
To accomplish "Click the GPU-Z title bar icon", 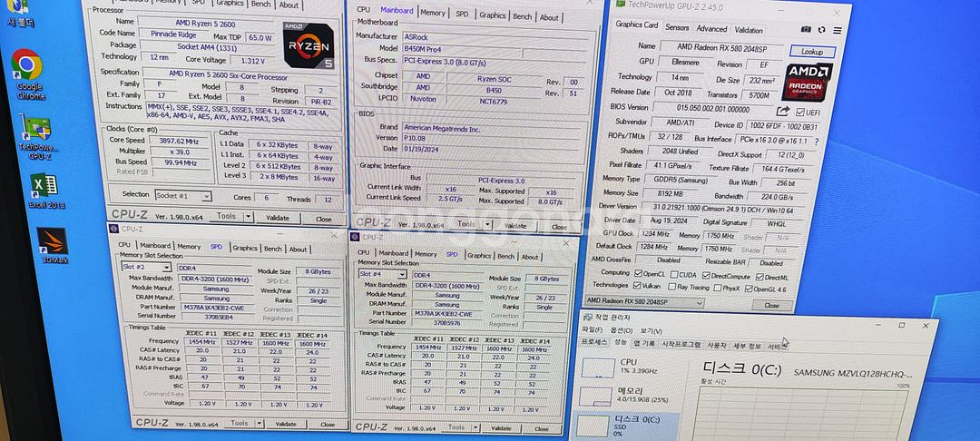I will pyautogui.click(x=620, y=4).
